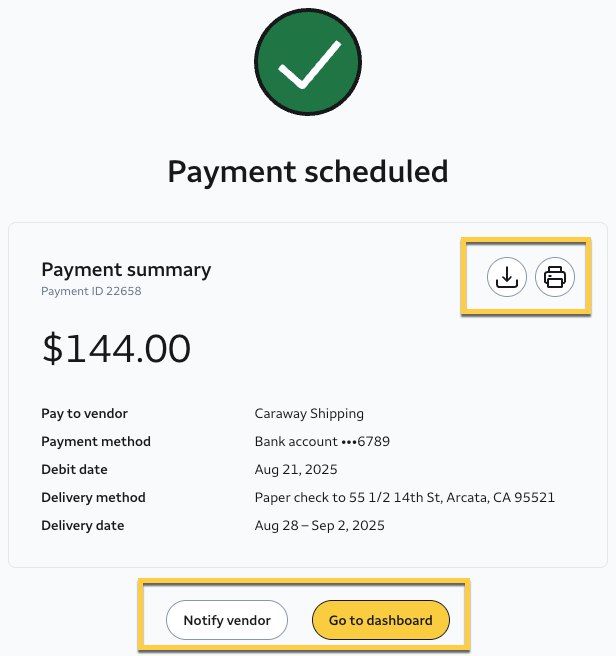This screenshot has height=656, width=616.
Task: Print the payment summary
Action: click(x=555, y=277)
